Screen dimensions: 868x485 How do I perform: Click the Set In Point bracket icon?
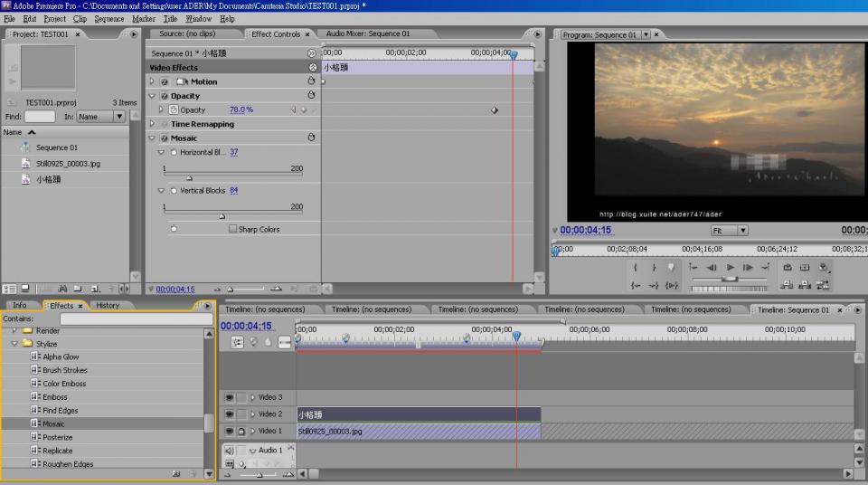point(635,268)
